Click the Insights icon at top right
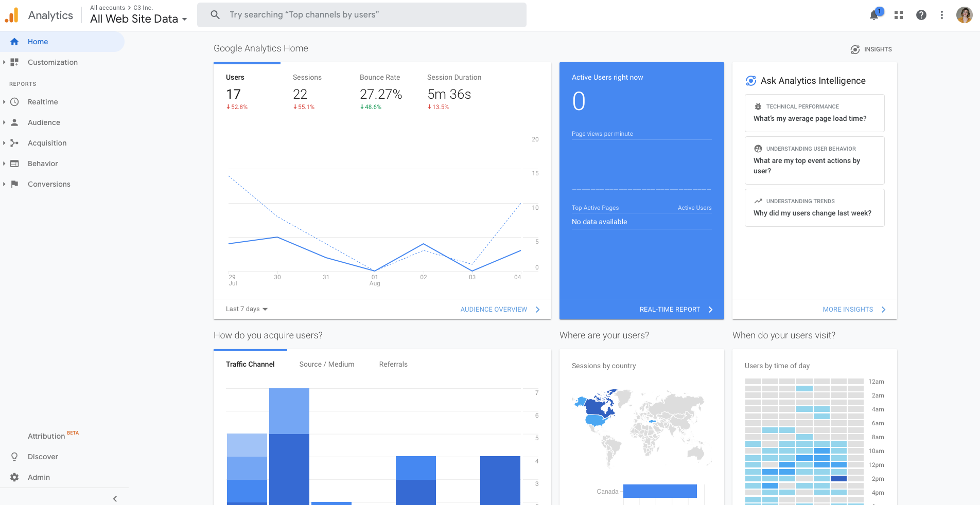Viewport: 980px width, 505px height. point(855,49)
